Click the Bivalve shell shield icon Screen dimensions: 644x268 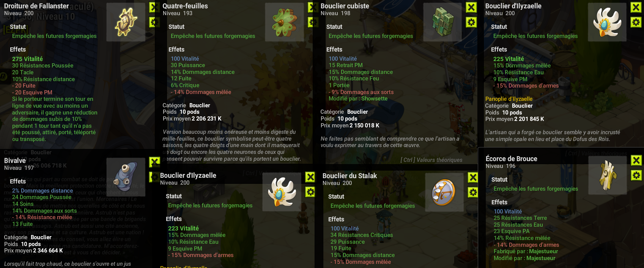click(x=126, y=177)
